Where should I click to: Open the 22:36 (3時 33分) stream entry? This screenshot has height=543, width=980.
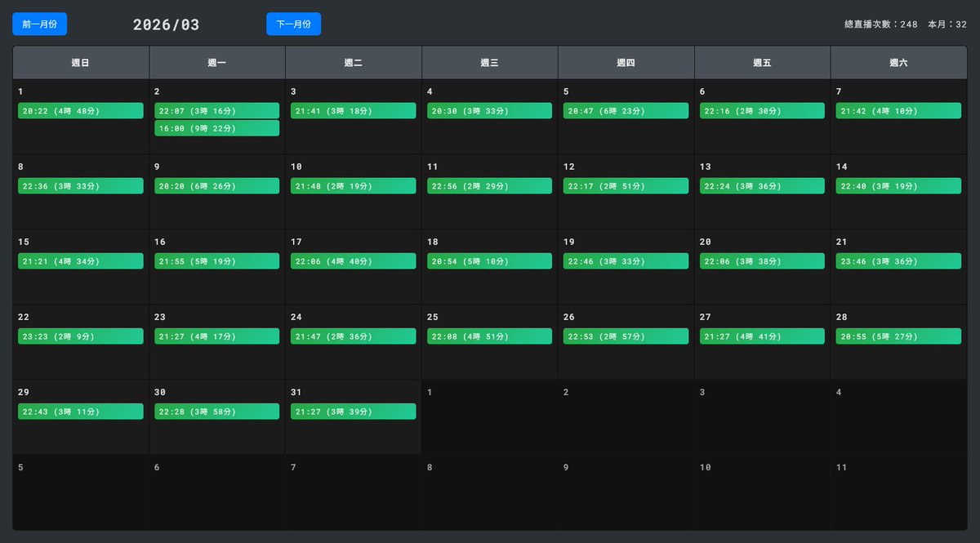[81, 186]
